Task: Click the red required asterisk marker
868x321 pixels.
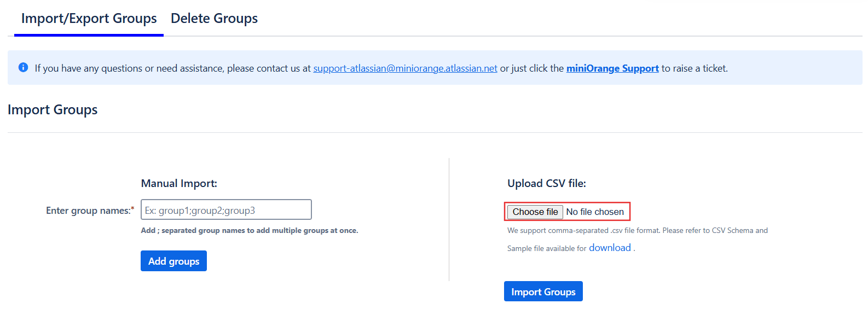Action: [x=132, y=209]
